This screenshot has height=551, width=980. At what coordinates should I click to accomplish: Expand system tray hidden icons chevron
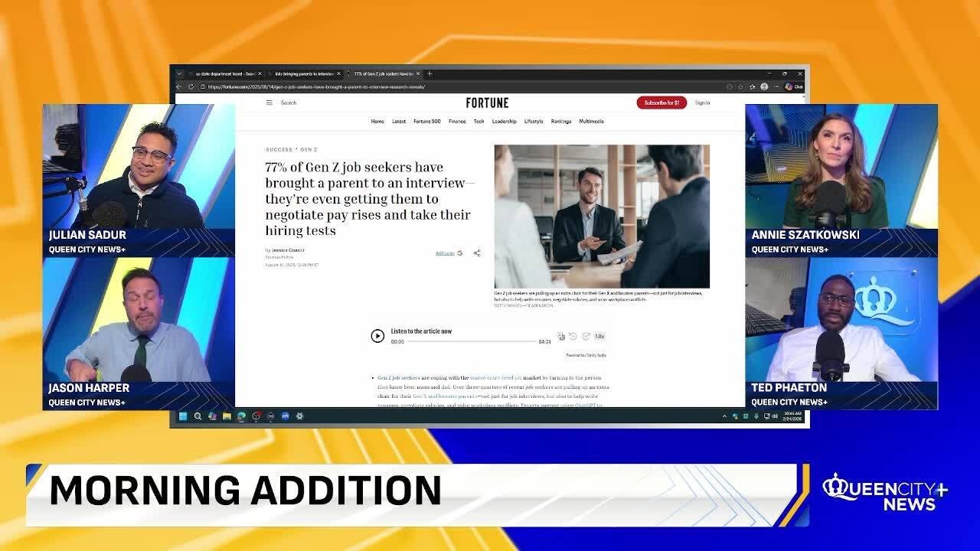coord(724,416)
